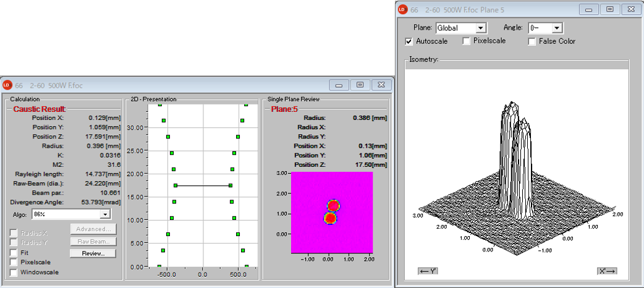Screen dimensions: 644x288
Task: Uncheck the Autoscale checkbox
Action: pos(409,41)
